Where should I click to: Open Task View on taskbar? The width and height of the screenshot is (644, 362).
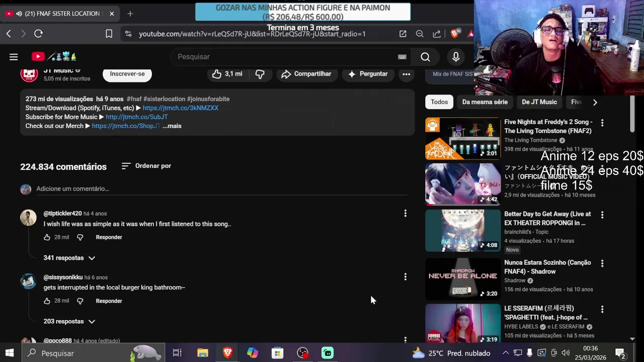coord(177,353)
